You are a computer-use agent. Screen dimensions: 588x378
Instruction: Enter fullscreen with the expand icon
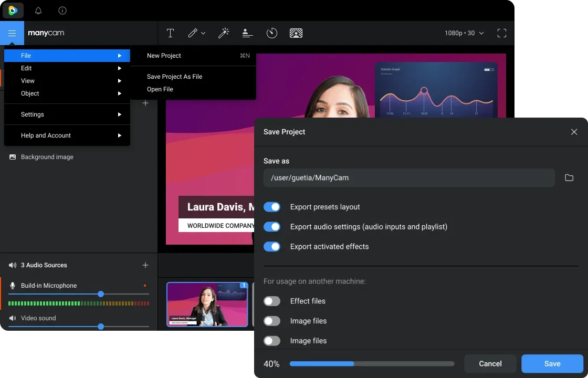pos(502,33)
